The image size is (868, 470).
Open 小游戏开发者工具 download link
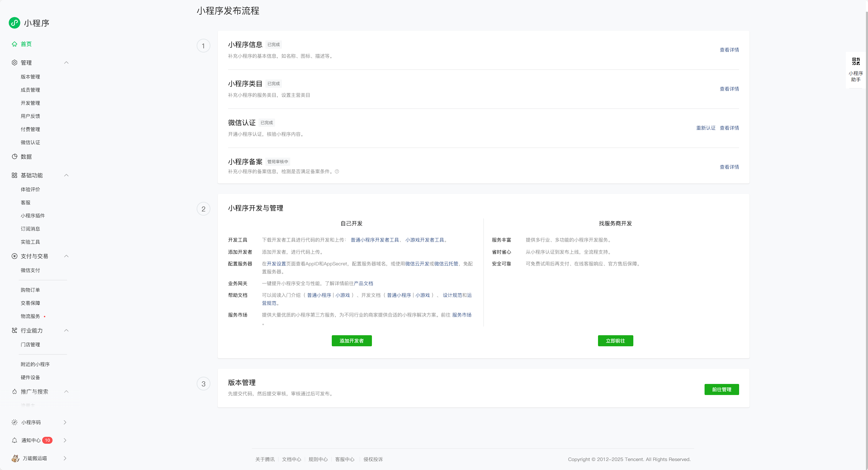(x=425, y=240)
